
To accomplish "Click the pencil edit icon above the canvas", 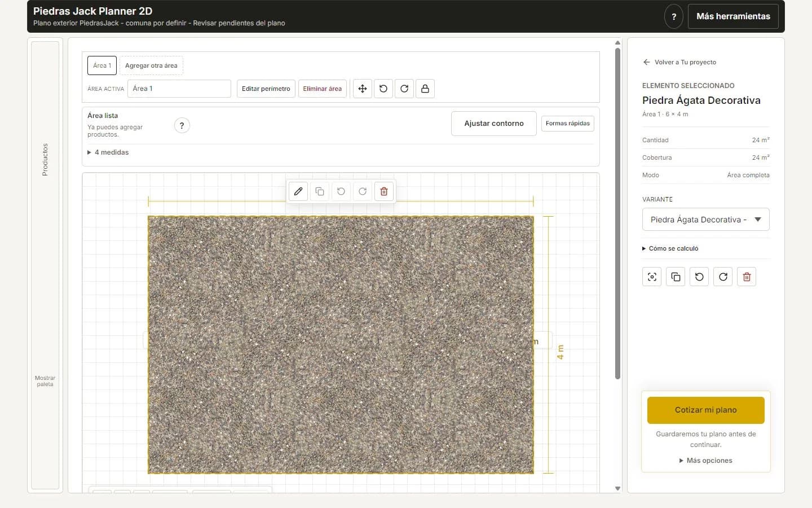I will pos(298,191).
